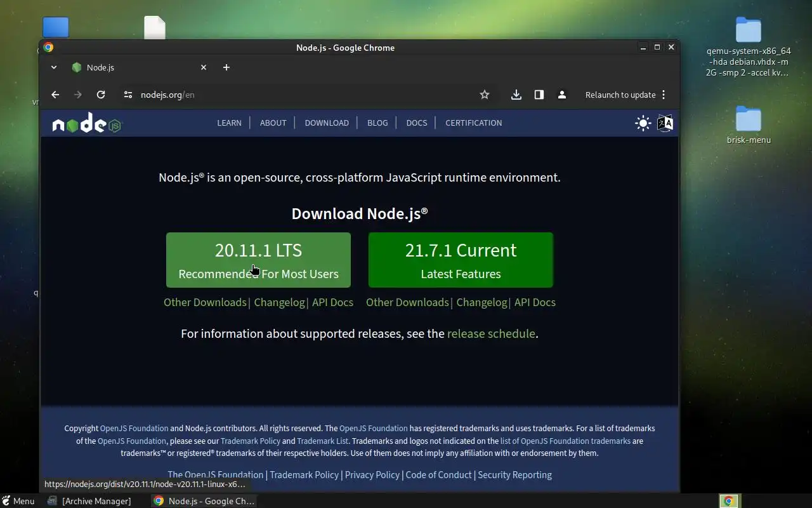The height and width of the screenshot is (508, 812).
Task: Open a new tab with the plus button
Action: pos(226,67)
